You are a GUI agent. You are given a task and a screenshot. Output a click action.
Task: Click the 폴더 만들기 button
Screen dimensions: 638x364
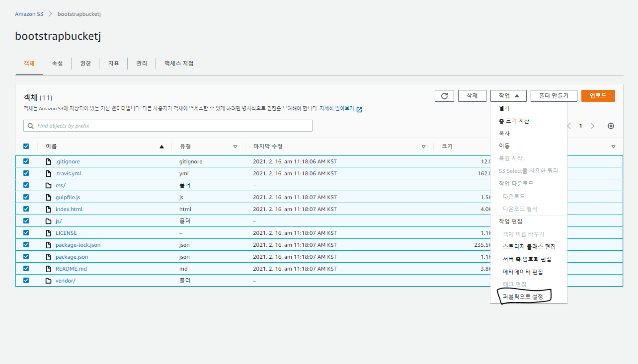pyautogui.click(x=554, y=96)
